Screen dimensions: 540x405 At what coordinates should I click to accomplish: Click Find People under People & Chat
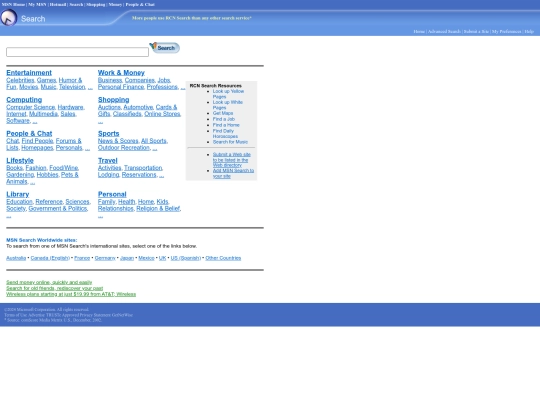[x=38, y=141]
